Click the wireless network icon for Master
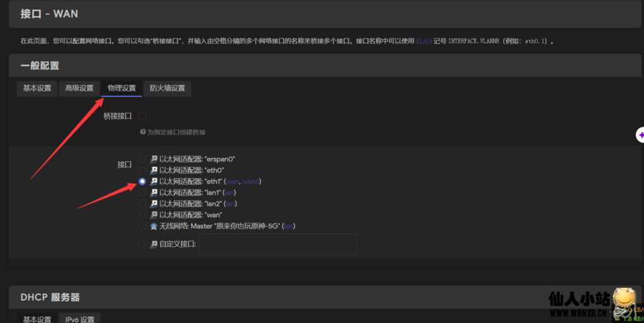The width and height of the screenshot is (644, 323). click(154, 226)
